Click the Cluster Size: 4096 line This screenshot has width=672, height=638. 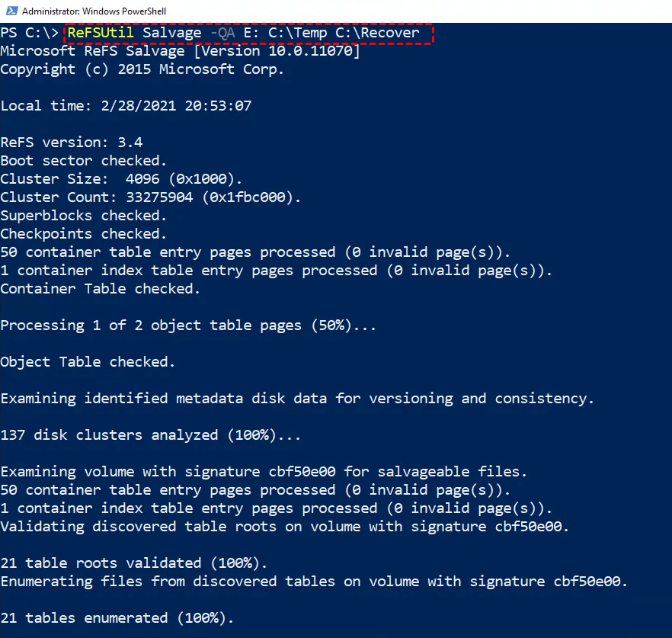(x=121, y=179)
